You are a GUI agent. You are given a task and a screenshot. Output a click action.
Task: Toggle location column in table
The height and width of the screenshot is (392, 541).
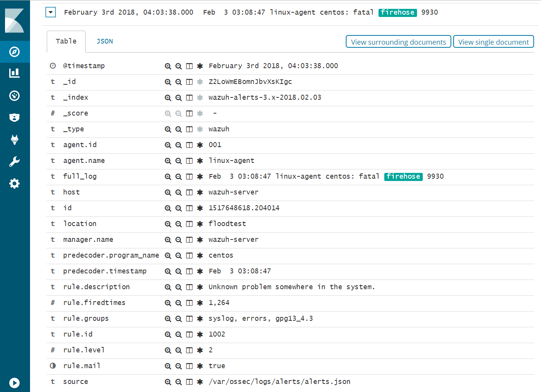[x=189, y=224]
